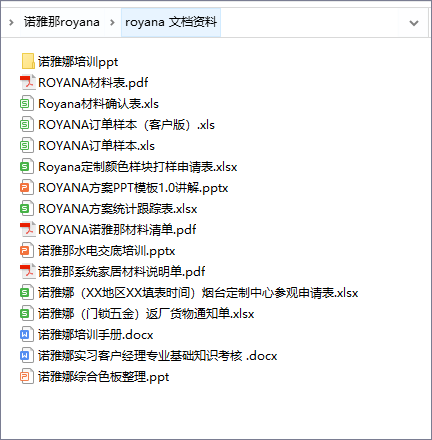This screenshot has height=440, width=432.
Task: Open the address bar history dropdown arrow
Action: point(414,23)
